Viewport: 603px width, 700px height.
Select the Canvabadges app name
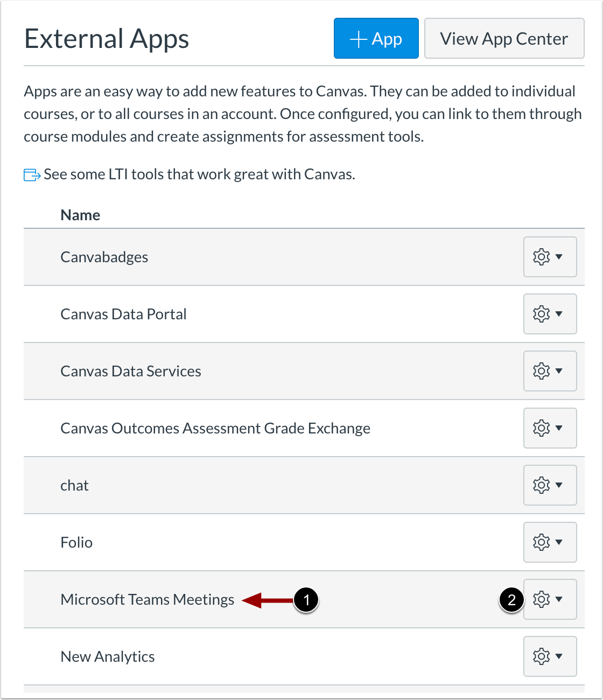tap(104, 257)
